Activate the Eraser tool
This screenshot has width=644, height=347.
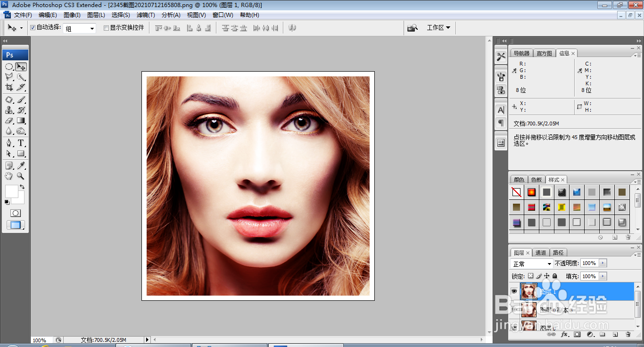9,121
